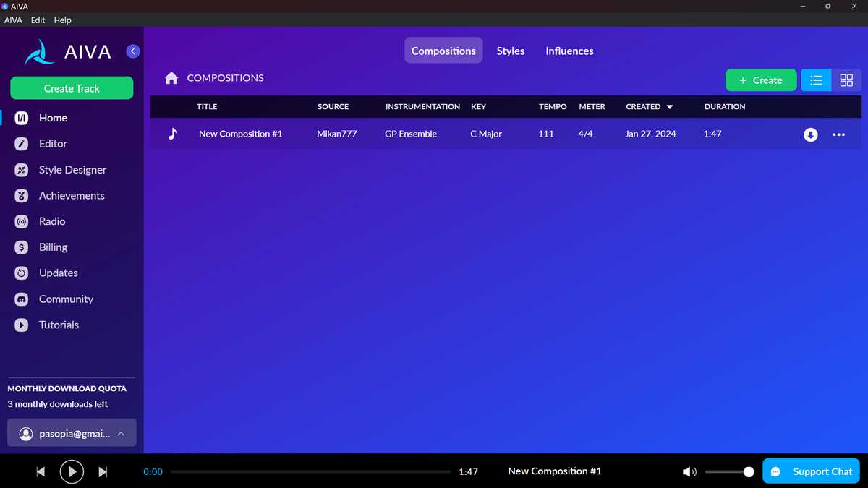Open the Tutorials page

(59, 325)
